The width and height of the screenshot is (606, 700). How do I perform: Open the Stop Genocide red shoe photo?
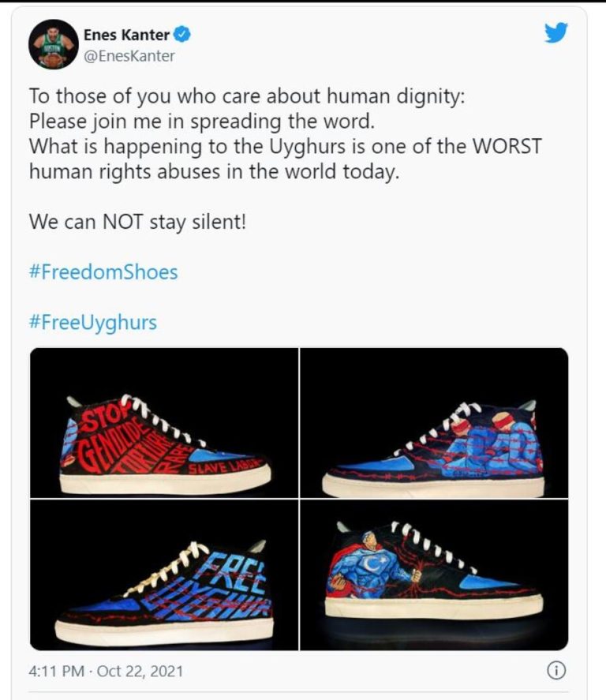tap(164, 423)
